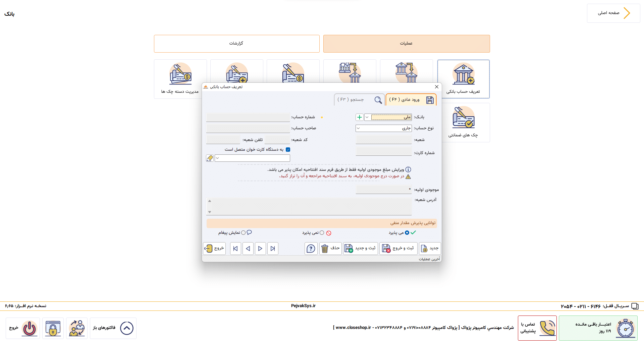This screenshot has width=644, height=345.
Task: Open the help question mark icon
Action: [x=311, y=249]
